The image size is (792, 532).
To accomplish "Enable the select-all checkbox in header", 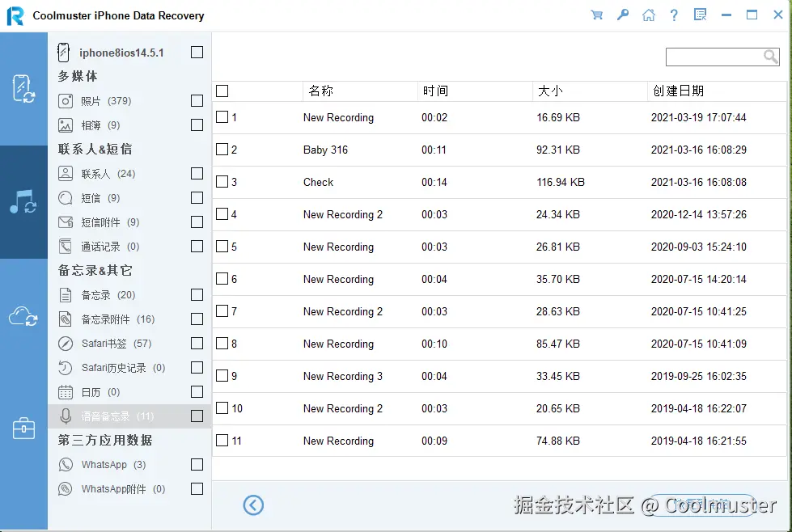I will tap(222, 91).
